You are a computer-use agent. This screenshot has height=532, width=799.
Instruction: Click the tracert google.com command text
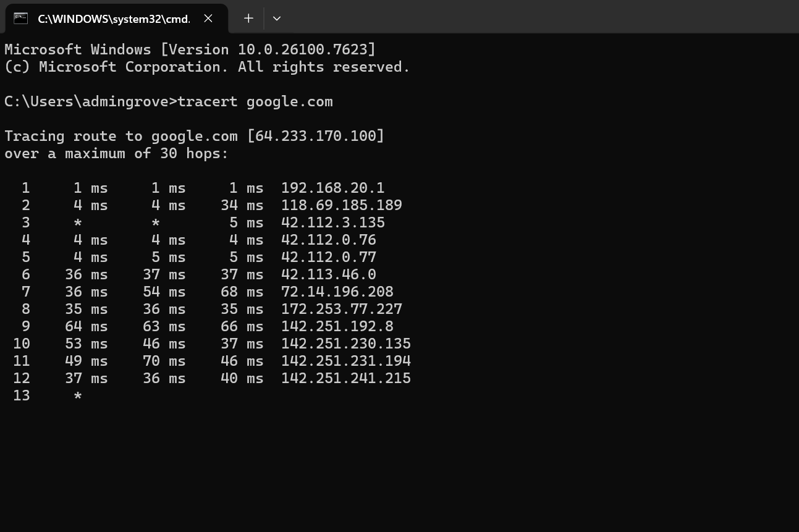(x=255, y=101)
